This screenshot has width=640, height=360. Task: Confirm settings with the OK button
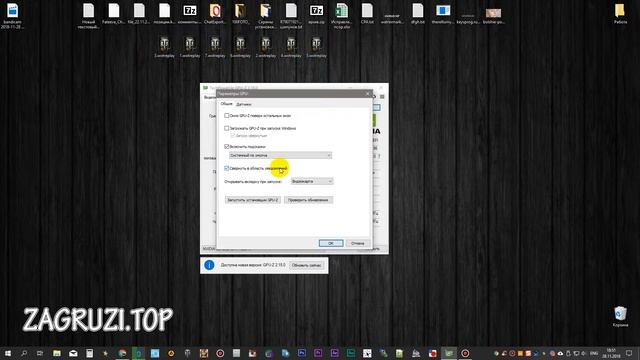click(x=331, y=243)
